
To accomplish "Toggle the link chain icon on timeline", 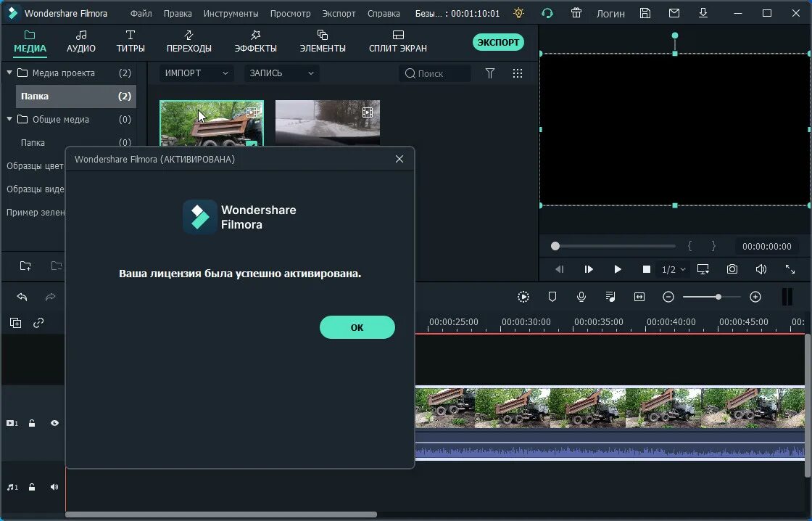I will click(38, 323).
